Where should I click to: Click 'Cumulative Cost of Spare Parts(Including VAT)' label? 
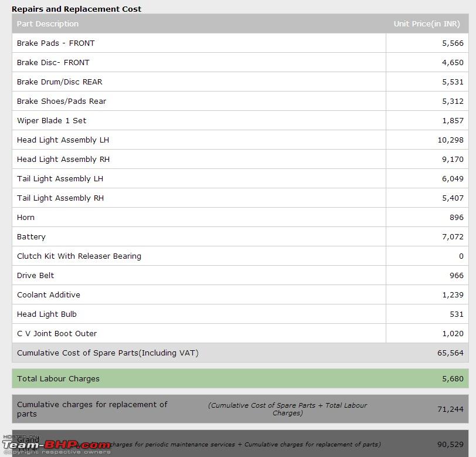(x=108, y=353)
